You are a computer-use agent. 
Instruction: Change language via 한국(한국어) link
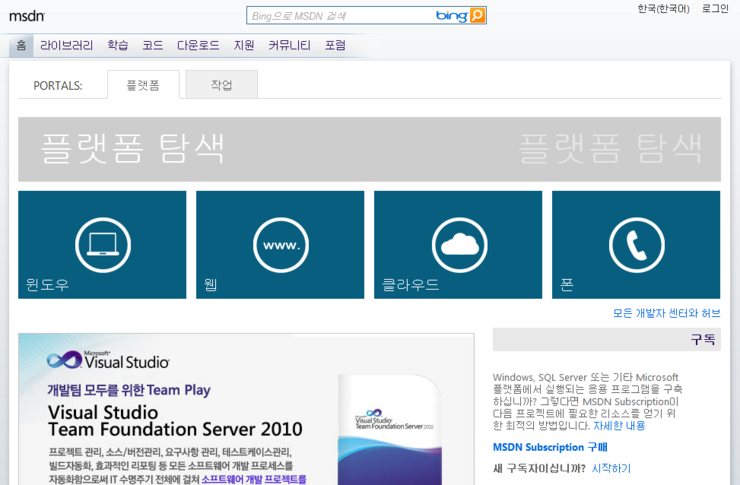pyautogui.click(x=663, y=9)
